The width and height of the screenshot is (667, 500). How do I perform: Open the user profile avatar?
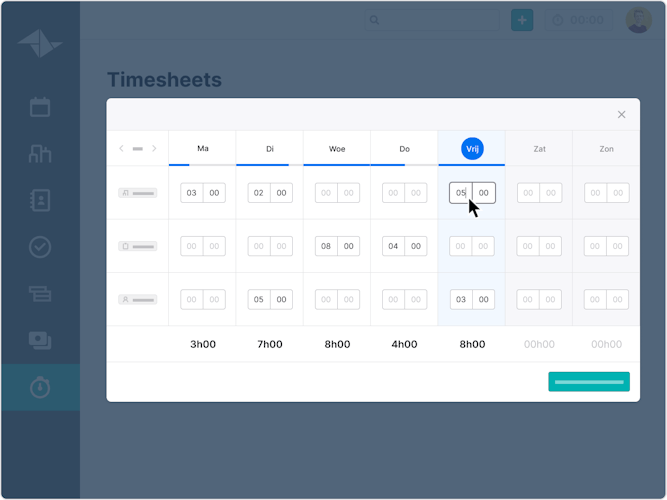[x=638, y=20]
